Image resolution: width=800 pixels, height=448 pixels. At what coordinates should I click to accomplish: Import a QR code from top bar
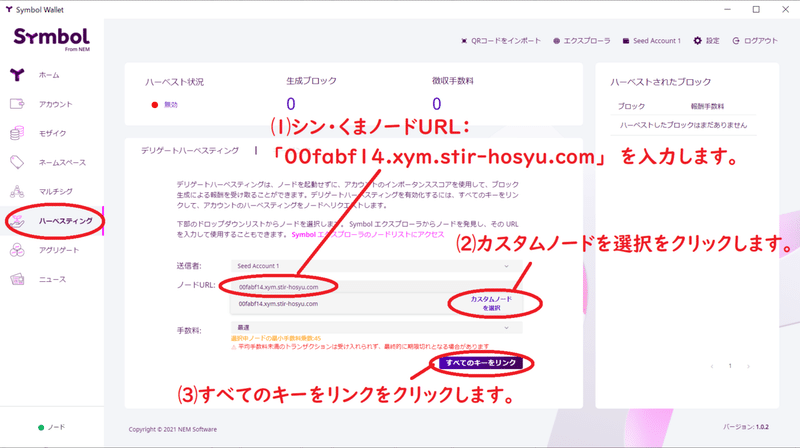pos(501,41)
